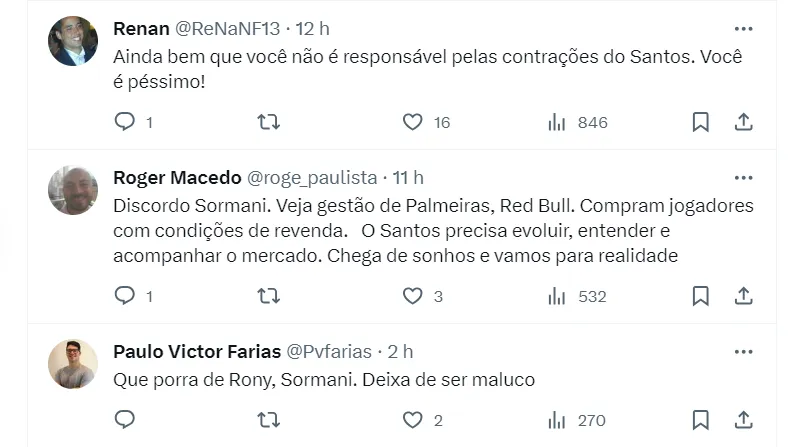This screenshot has height=447, width=789.
Task: Click Renan's profile avatar
Action: tap(73, 41)
